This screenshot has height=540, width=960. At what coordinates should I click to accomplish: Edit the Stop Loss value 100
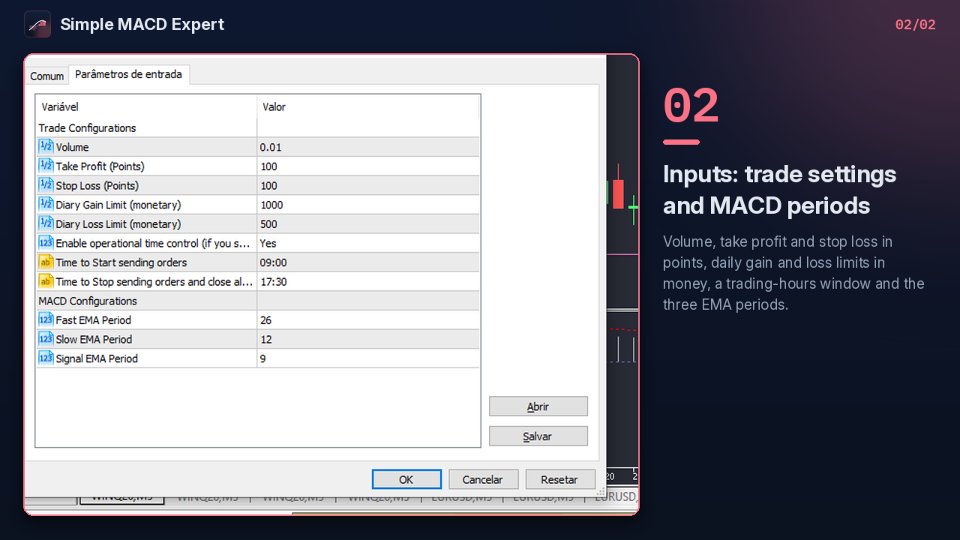point(368,186)
